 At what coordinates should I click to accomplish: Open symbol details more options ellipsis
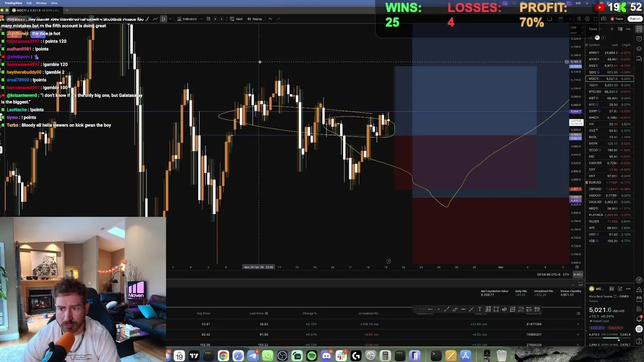click(628, 289)
